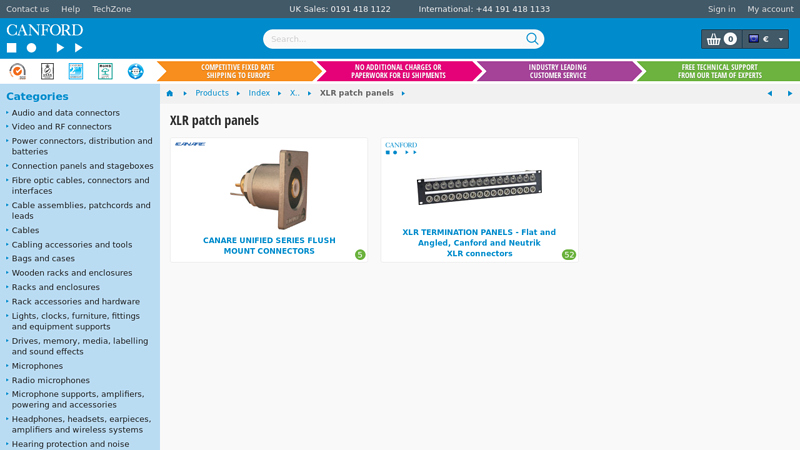The image size is (800, 450).
Task: Open Help in top bar
Action: [x=70, y=9]
